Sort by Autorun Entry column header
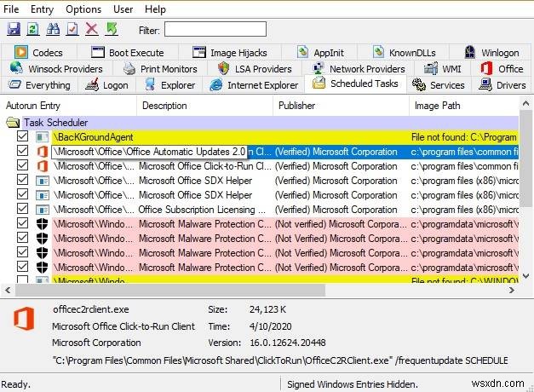534x392 pixels. (x=68, y=106)
